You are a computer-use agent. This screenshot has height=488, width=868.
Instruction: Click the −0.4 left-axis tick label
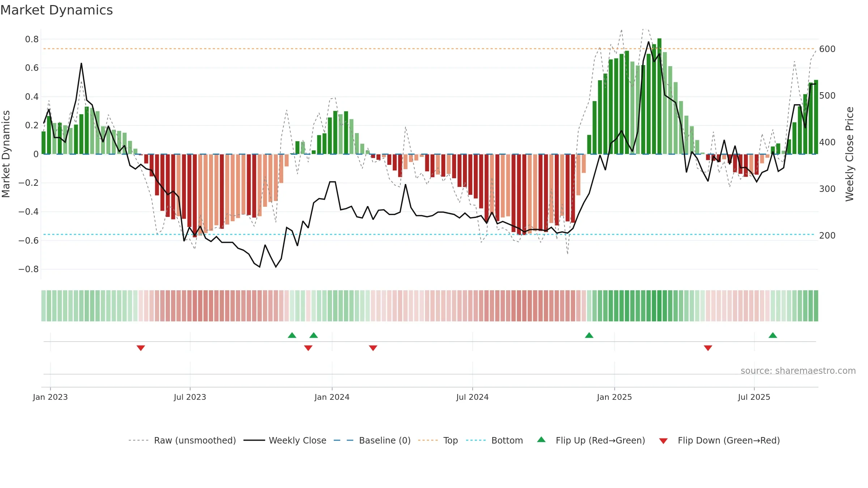pos(29,212)
